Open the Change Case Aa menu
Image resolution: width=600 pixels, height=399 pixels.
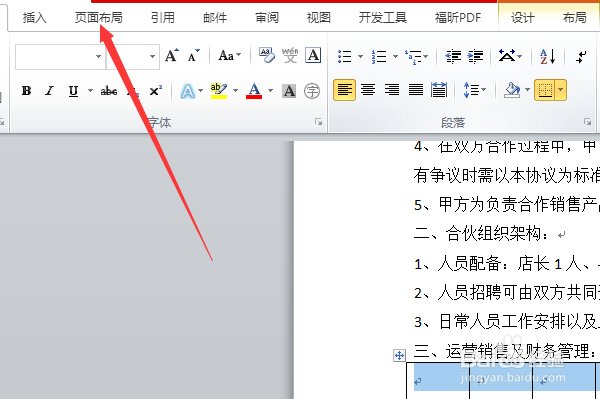tap(230, 56)
